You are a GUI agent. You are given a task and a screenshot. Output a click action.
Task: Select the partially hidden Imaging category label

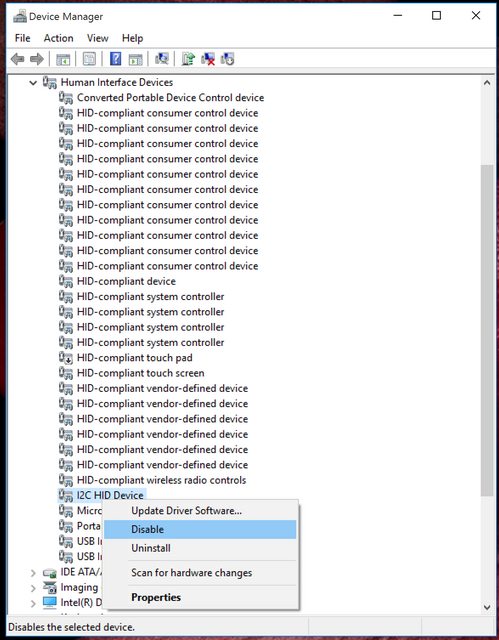(x=80, y=587)
